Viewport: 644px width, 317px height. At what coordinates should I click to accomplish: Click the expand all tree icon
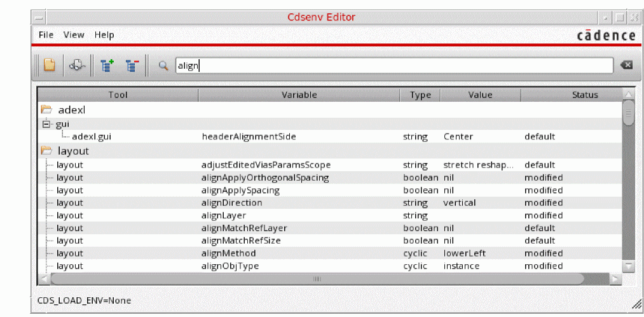click(107, 65)
